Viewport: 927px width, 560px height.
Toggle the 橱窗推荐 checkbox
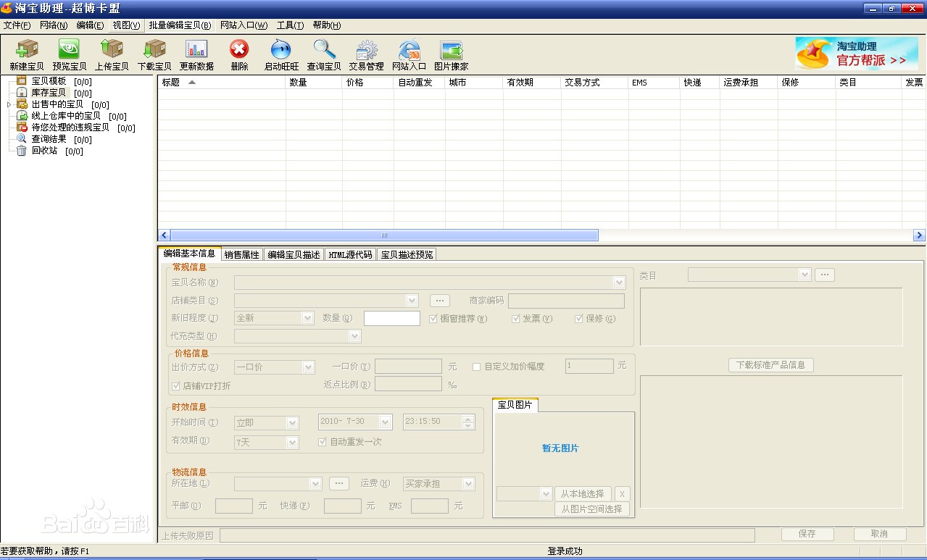tap(433, 319)
